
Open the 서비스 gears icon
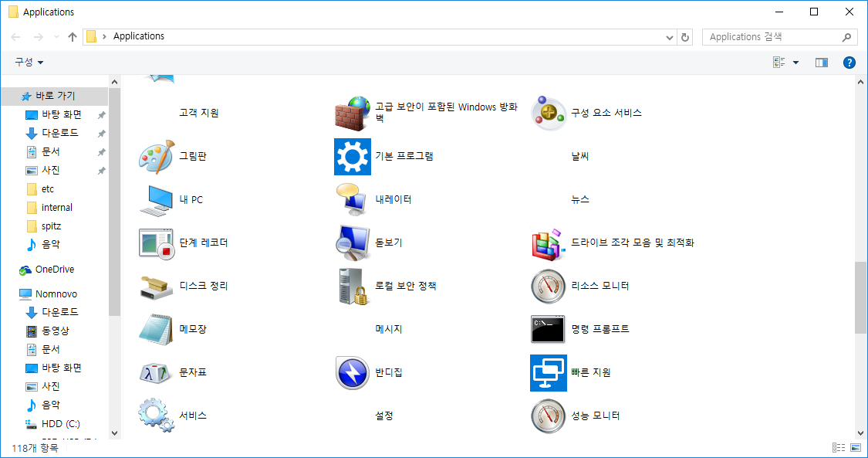[x=157, y=416]
